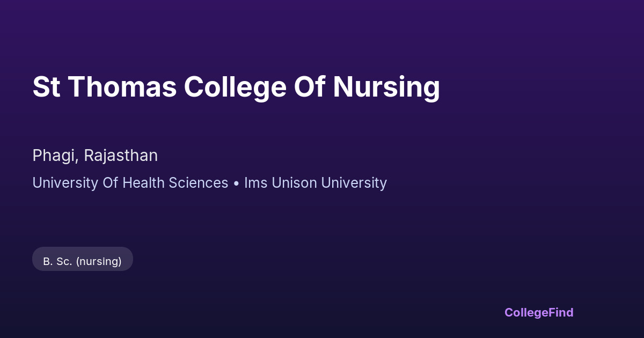The height and width of the screenshot is (338, 644).
Task: Click the "St" prefix of the title
Action: pyautogui.click(x=46, y=87)
